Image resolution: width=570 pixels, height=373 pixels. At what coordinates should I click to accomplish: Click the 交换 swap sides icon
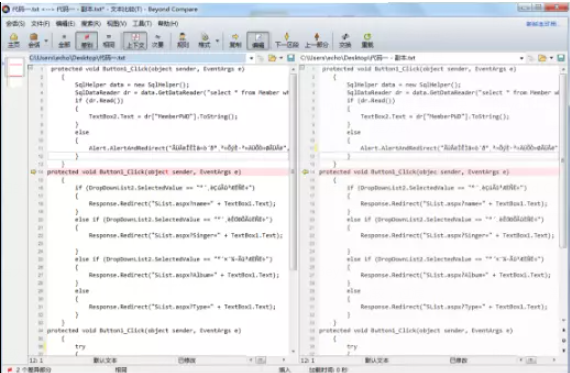tap(345, 40)
